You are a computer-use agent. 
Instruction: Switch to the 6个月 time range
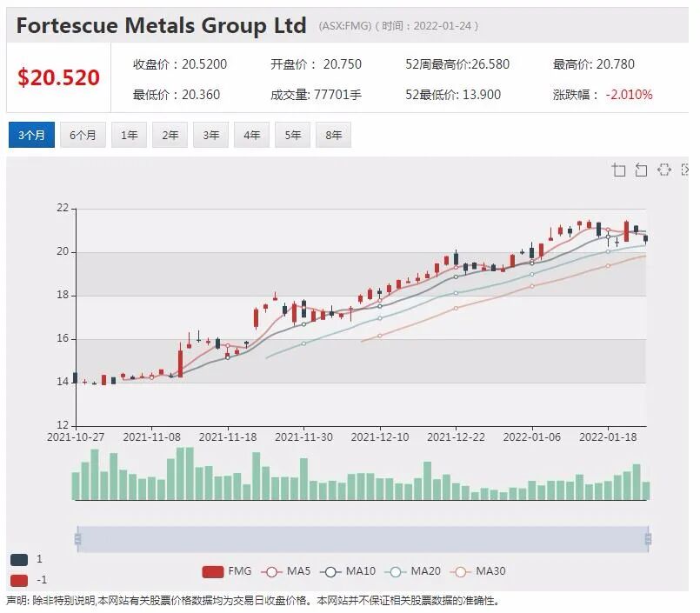83,135
